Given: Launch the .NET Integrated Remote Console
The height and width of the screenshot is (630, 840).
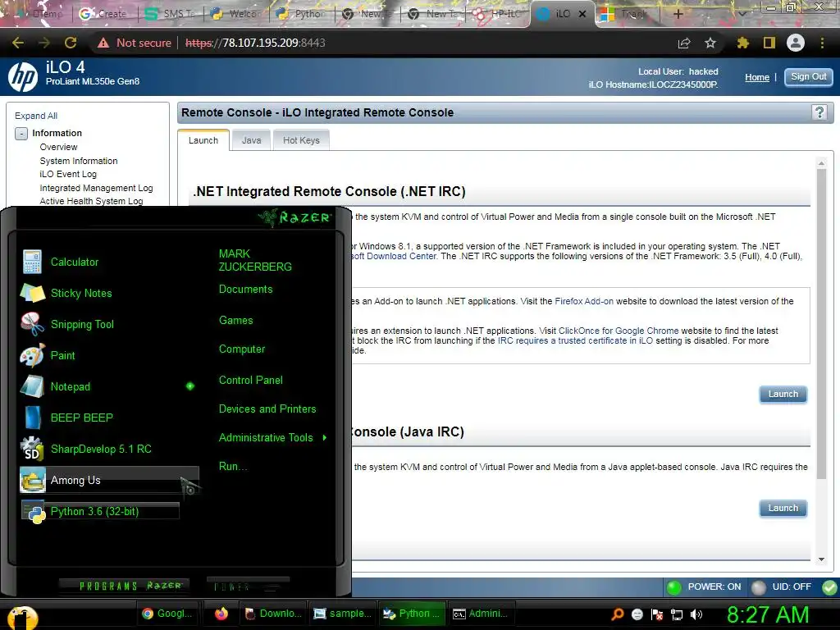Looking at the screenshot, I should [x=783, y=395].
